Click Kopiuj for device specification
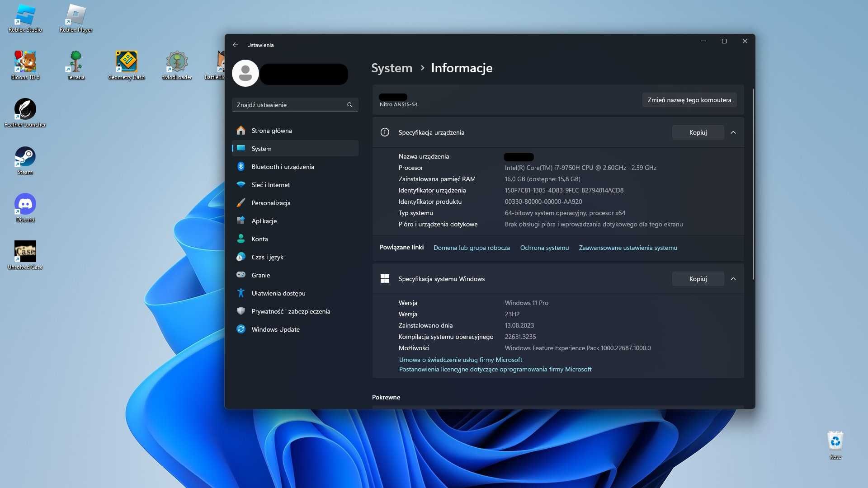Screen dimensions: 868x488 (x=698, y=132)
